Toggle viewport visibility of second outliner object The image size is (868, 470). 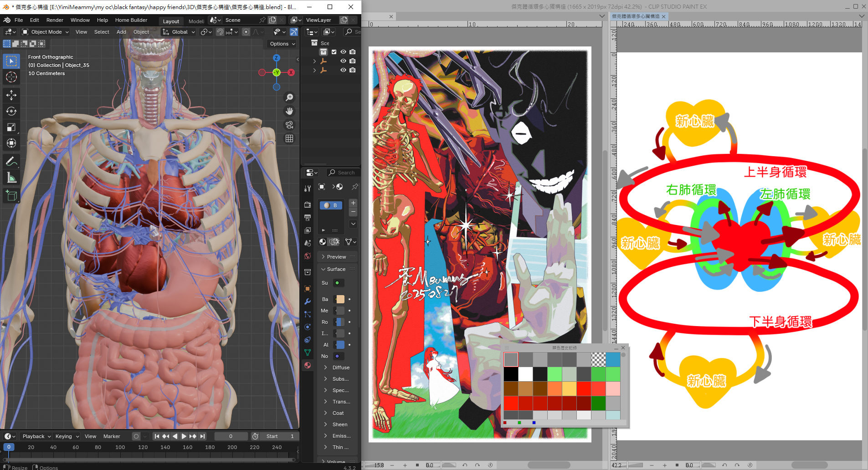[x=343, y=61]
